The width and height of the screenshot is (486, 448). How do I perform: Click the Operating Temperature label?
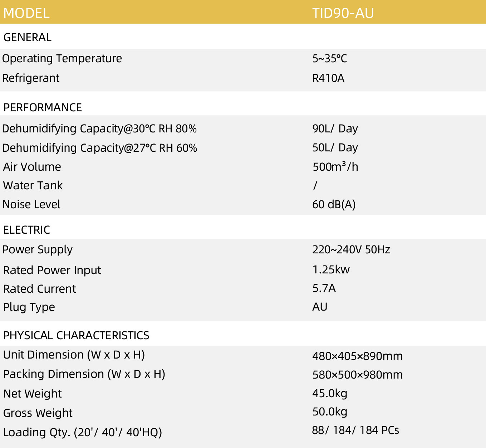click(x=62, y=58)
